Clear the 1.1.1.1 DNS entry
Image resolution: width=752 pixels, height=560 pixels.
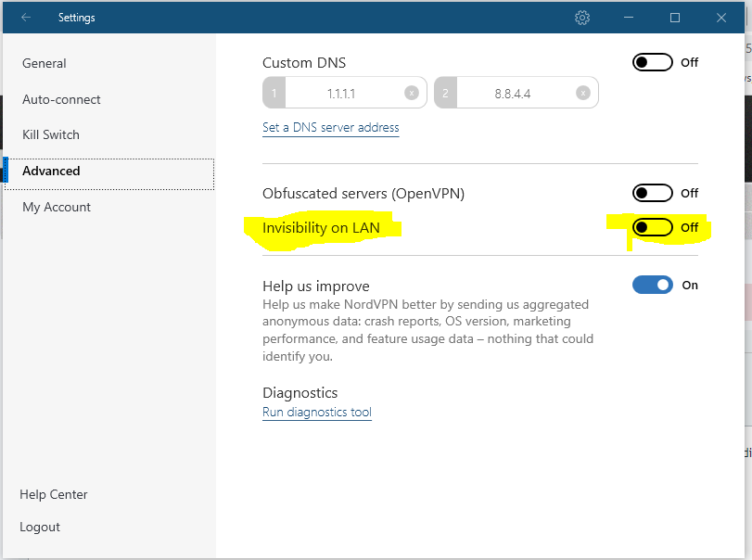tap(411, 93)
